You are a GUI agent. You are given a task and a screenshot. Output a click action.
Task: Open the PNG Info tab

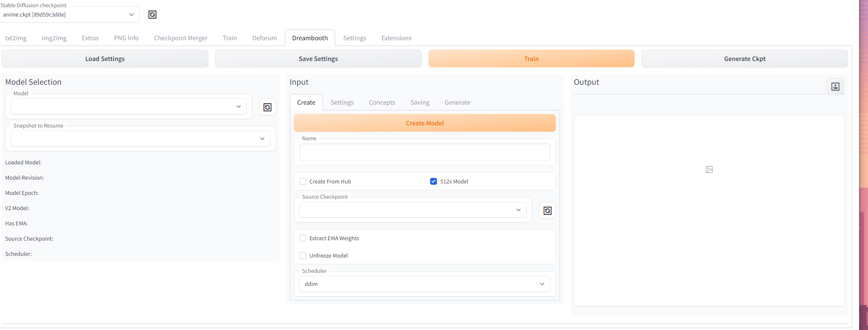(126, 38)
